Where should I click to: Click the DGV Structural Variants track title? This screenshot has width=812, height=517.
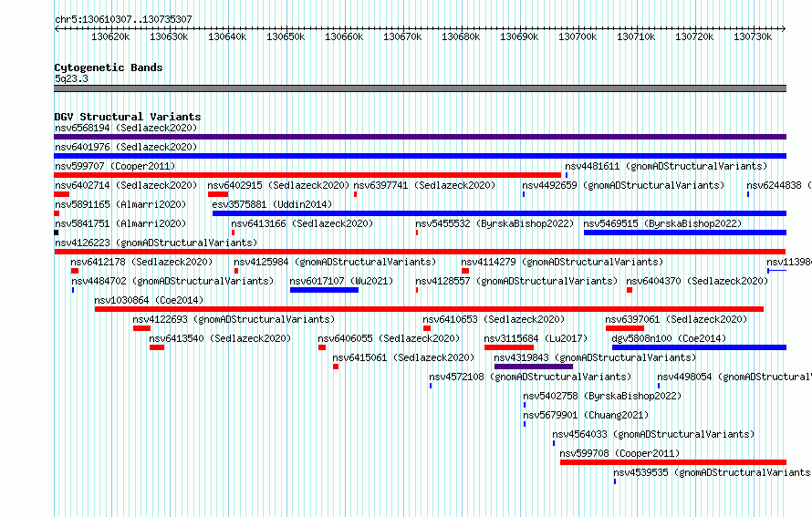point(128,117)
